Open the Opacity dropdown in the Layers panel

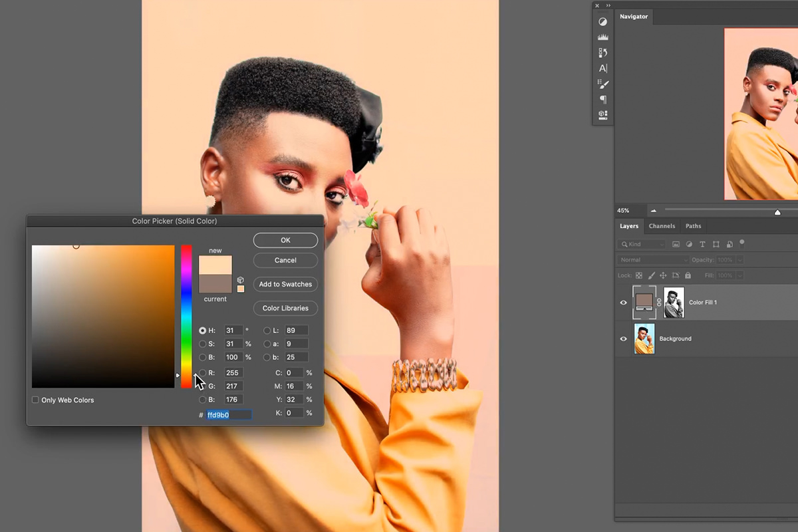(x=739, y=259)
